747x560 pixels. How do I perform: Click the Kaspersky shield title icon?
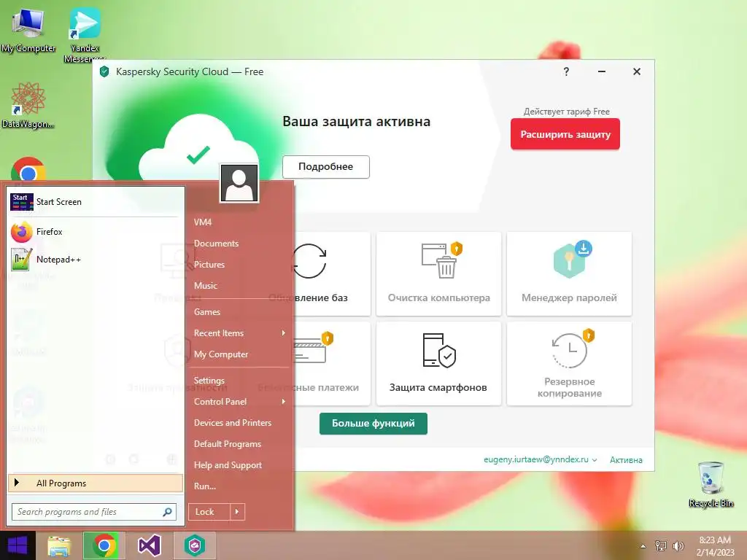[104, 72]
